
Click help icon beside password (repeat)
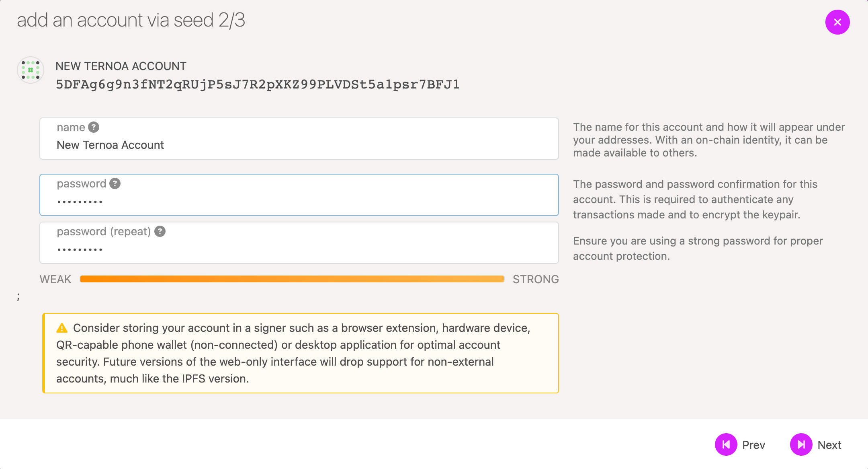(x=160, y=231)
